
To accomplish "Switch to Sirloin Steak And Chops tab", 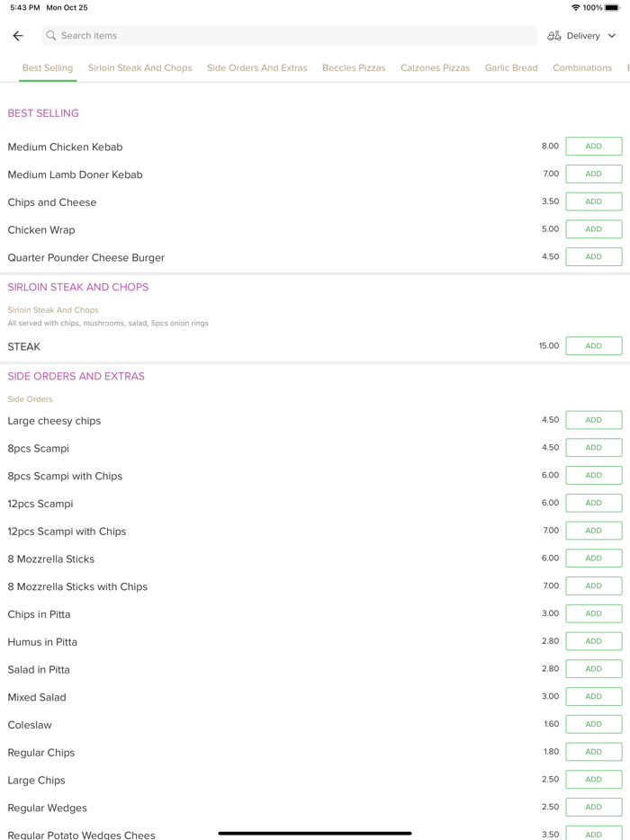I will [x=139, y=68].
